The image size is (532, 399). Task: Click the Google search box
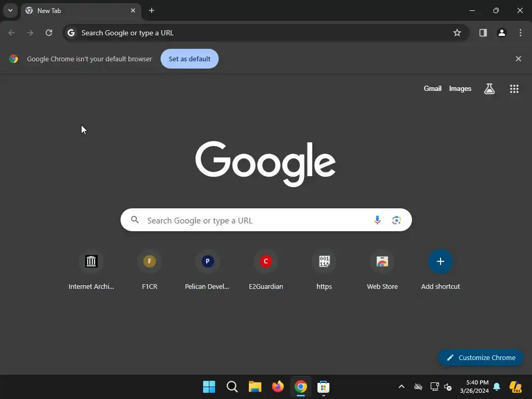click(x=266, y=220)
